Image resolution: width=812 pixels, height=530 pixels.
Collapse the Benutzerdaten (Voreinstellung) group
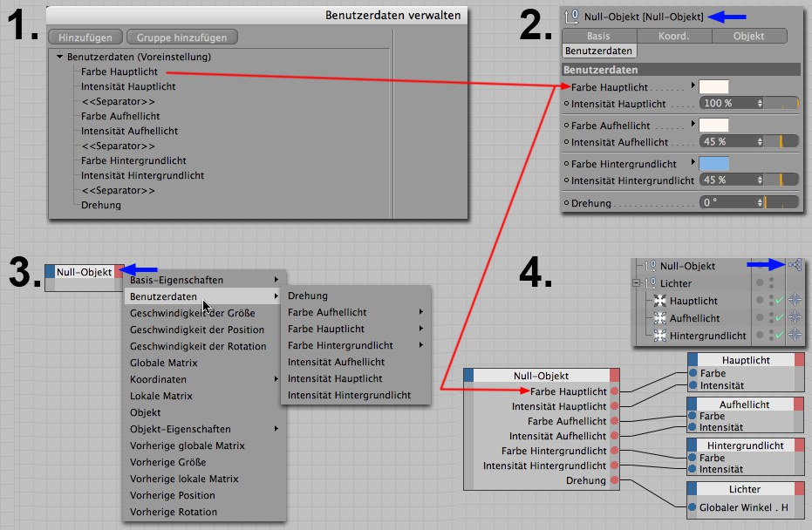pos(59,57)
